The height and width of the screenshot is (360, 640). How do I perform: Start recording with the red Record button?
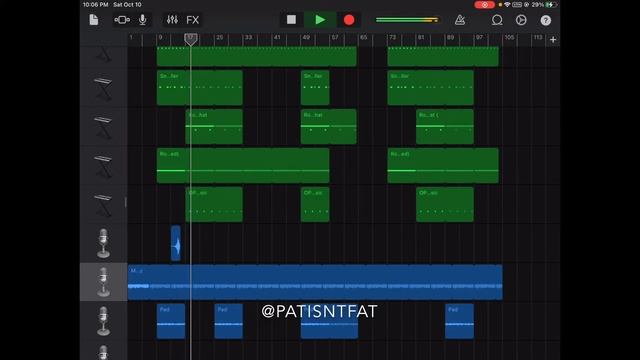tap(349, 20)
